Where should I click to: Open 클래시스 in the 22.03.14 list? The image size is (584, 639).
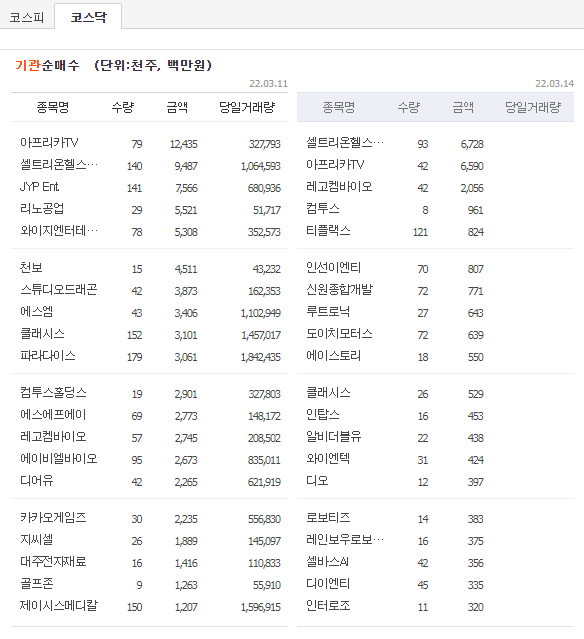point(328,393)
